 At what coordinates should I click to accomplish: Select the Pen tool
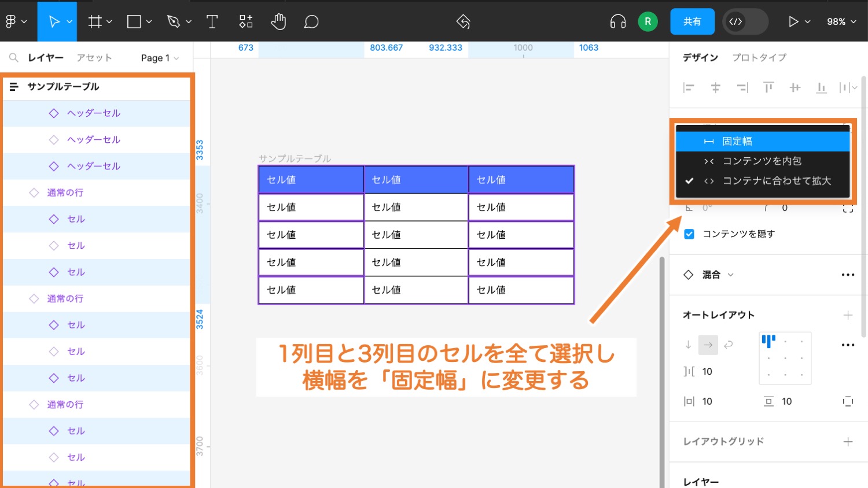174,21
